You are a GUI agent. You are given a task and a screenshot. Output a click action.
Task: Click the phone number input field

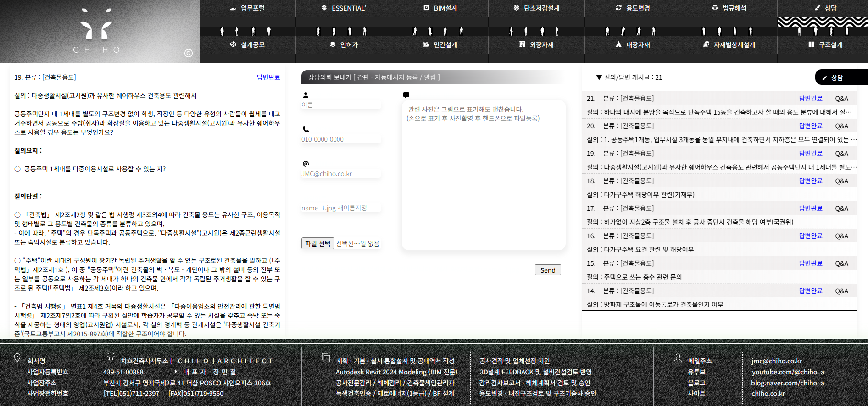[x=340, y=139]
